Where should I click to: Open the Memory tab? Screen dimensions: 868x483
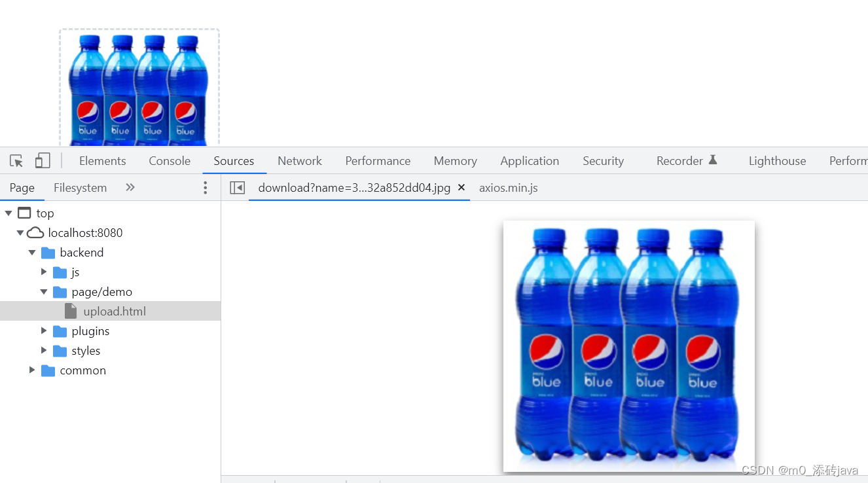click(x=455, y=161)
